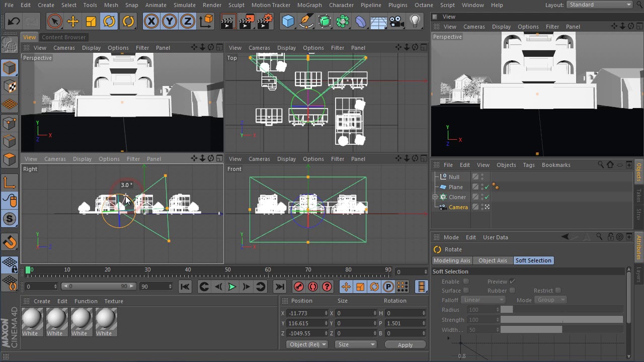Click the Render View clapperboard icon
This screenshot has width=644, height=362.
point(228,21)
